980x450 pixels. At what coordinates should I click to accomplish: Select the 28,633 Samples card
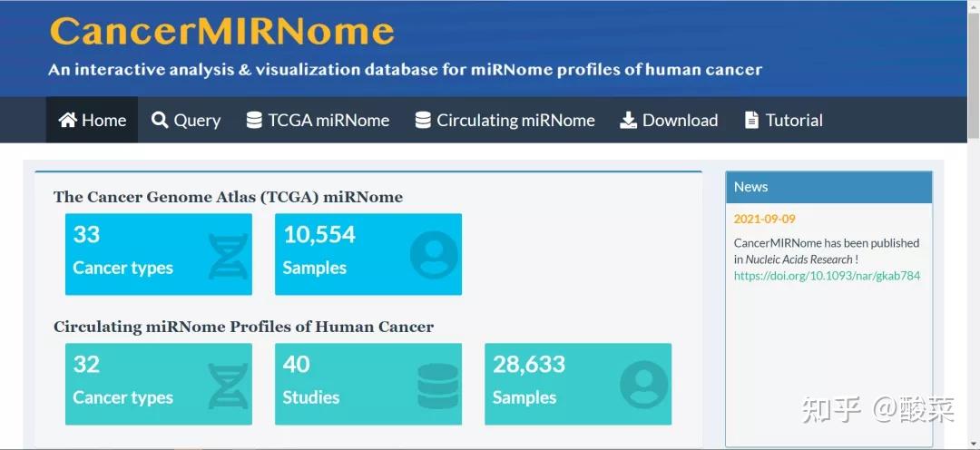coord(578,385)
